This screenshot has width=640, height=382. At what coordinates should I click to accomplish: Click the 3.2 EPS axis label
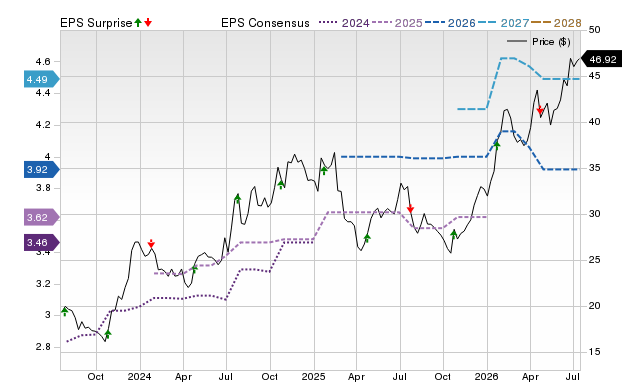(x=43, y=284)
